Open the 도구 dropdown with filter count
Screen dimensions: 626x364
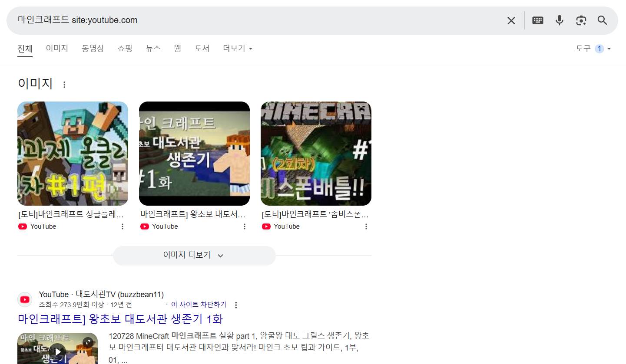[x=593, y=49]
